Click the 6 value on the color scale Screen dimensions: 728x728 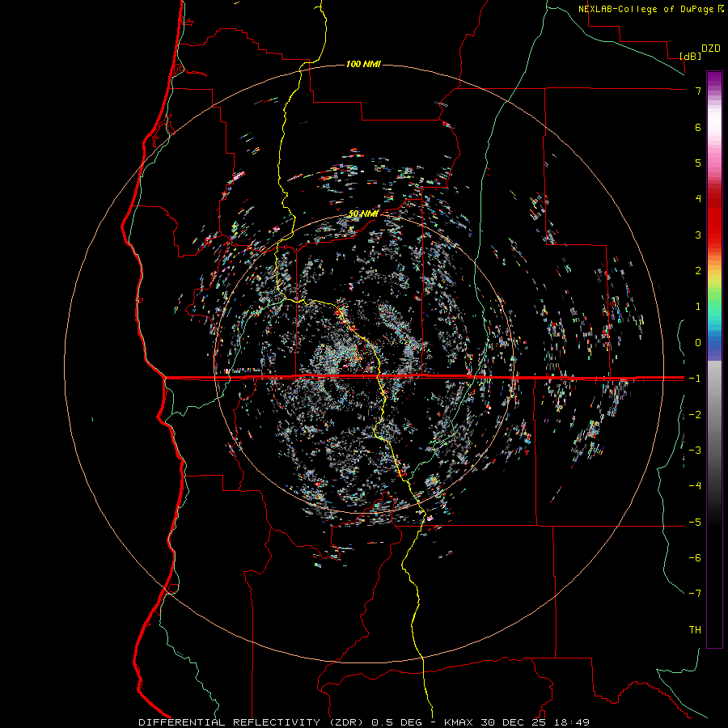(698, 127)
